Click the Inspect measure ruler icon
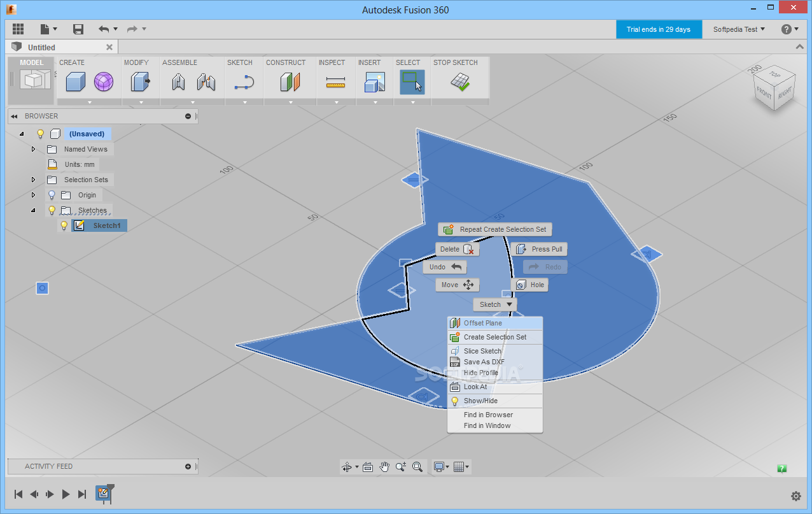Image resolution: width=812 pixels, height=514 pixels. 335,82
